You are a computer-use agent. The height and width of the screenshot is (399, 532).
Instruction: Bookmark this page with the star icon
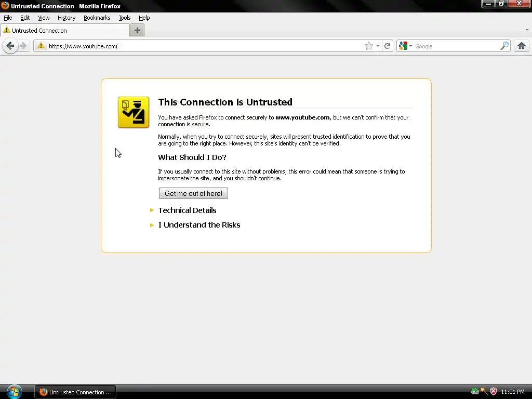pos(369,46)
